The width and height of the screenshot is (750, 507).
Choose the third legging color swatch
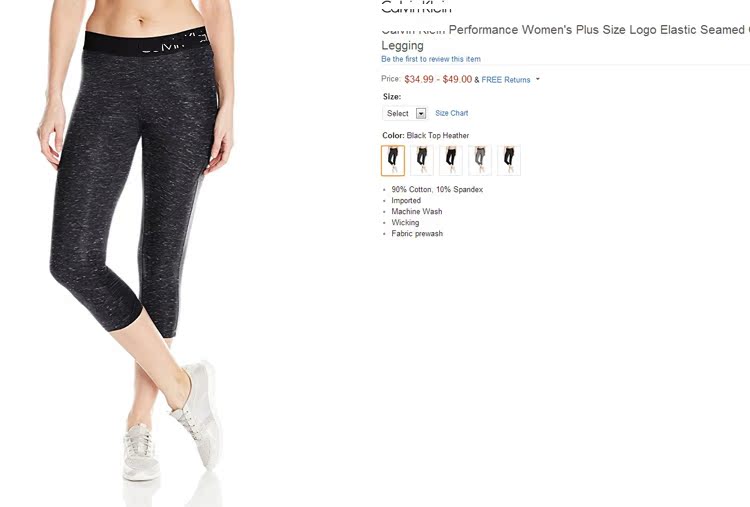(451, 160)
